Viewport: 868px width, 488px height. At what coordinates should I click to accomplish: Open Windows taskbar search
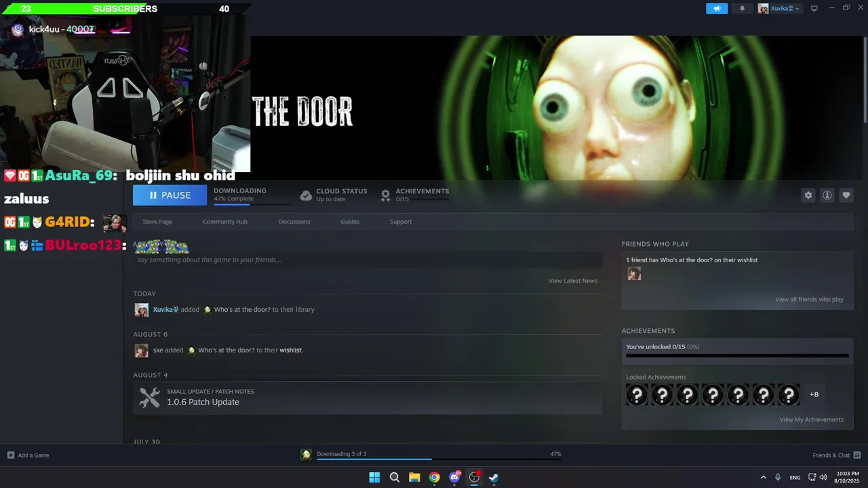pyautogui.click(x=395, y=477)
